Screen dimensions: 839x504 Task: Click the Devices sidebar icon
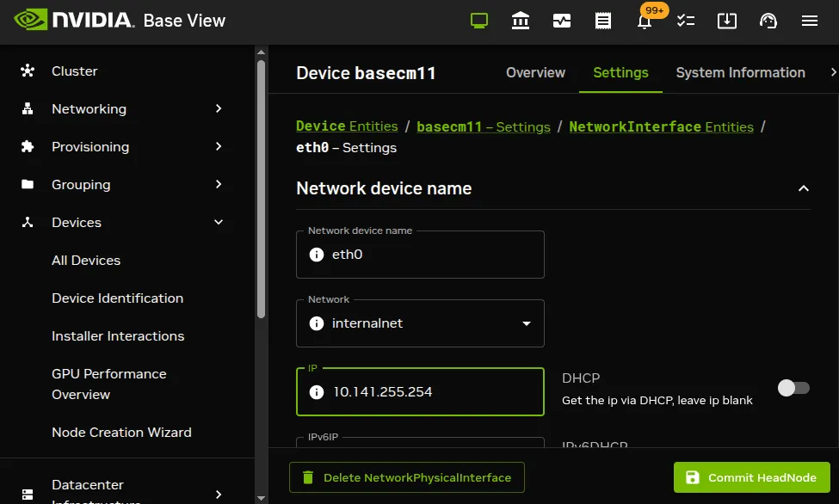click(x=28, y=222)
